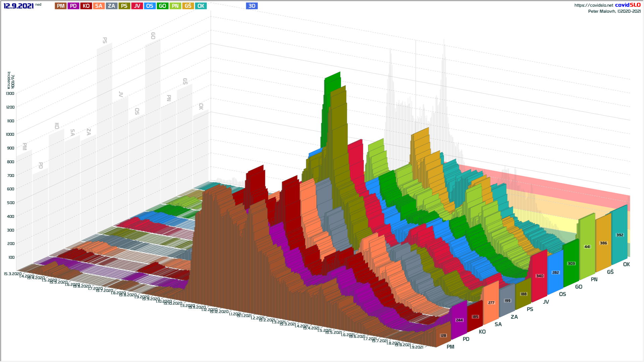The height and width of the screenshot is (362, 644).
Task: Click the 128 value label on PM bar
Action: click(x=443, y=336)
